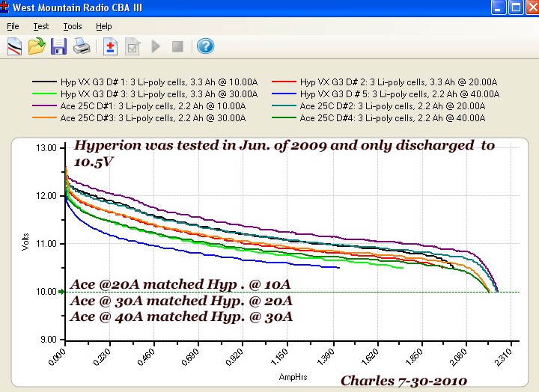This screenshot has width=539, height=392.
Task: Click the 0.000 AmpHrs axis value
Action: [57, 357]
